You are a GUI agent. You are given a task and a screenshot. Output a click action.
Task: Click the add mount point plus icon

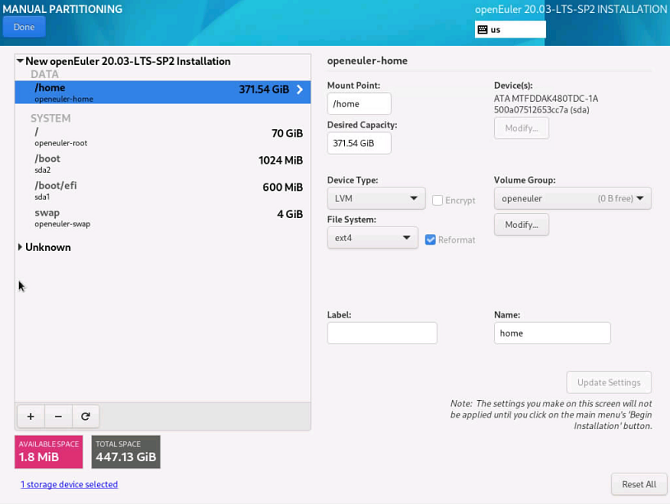31,416
